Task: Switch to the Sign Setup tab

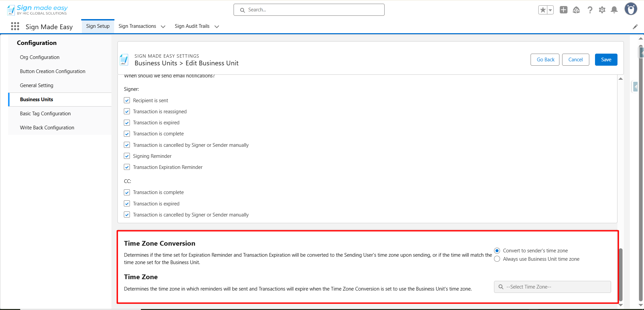Action: pos(98,26)
